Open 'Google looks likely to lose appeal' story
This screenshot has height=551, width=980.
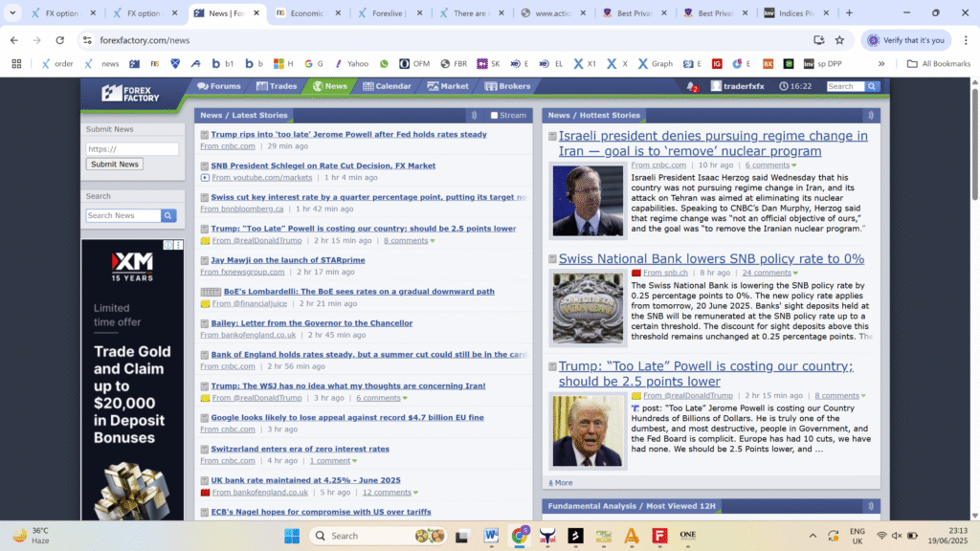coord(347,418)
